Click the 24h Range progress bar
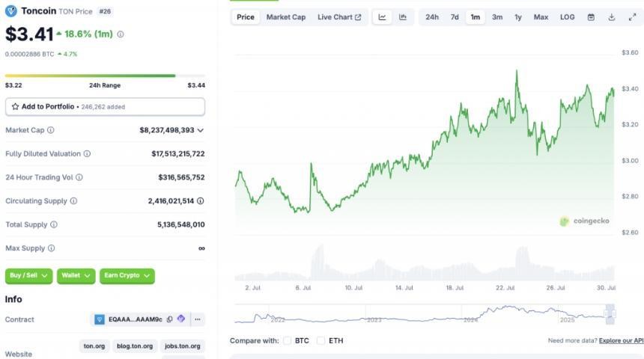Viewport: 644px width, 359px height. tap(105, 76)
